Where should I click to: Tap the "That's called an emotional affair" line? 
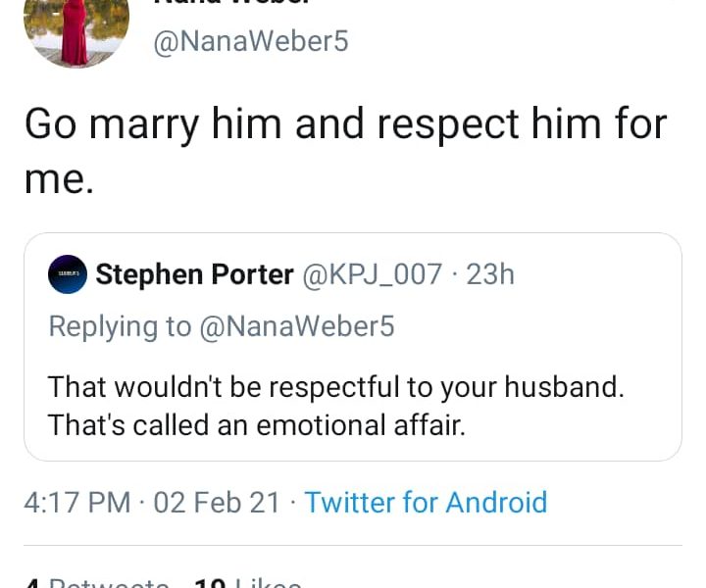(x=256, y=425)
